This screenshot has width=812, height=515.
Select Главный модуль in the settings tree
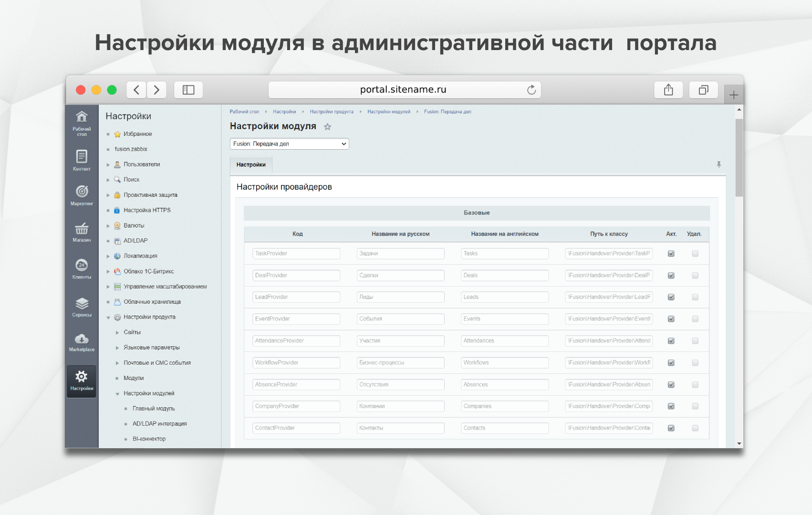154,409
